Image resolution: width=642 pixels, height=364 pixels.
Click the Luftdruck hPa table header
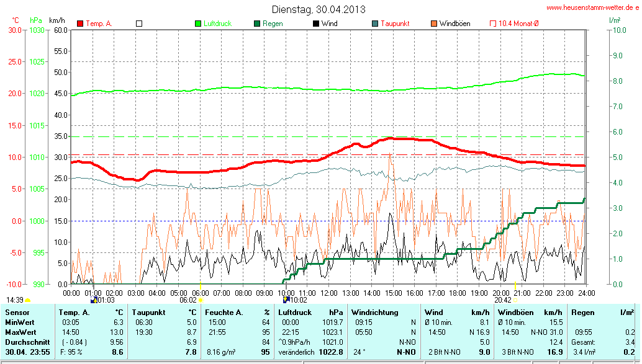coord(310,313)
